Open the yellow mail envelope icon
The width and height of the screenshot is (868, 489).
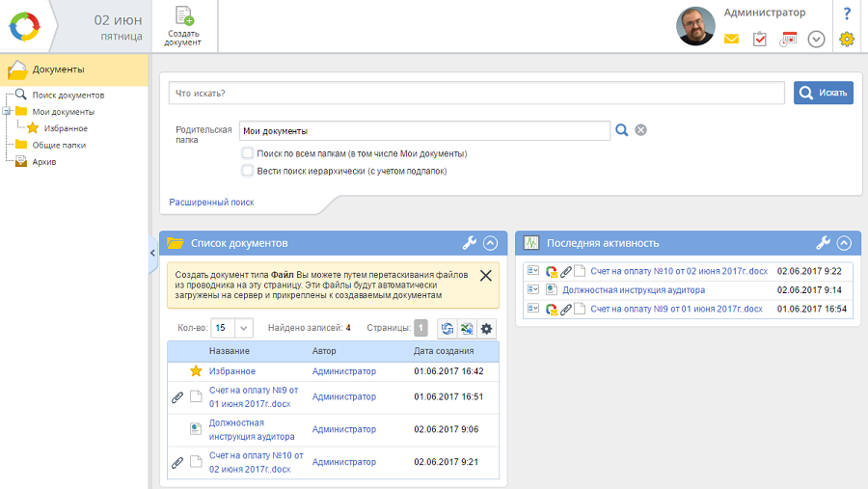pos(731,40)
